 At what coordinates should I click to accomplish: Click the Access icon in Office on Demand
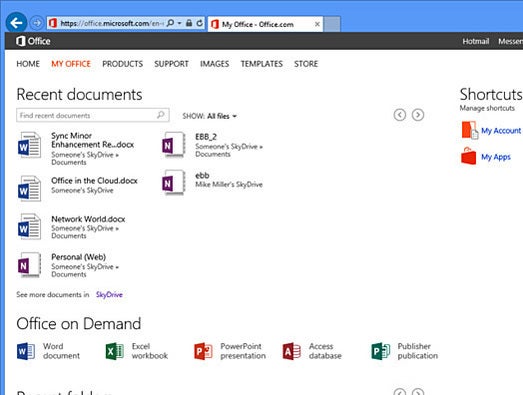tap(292, 351)
